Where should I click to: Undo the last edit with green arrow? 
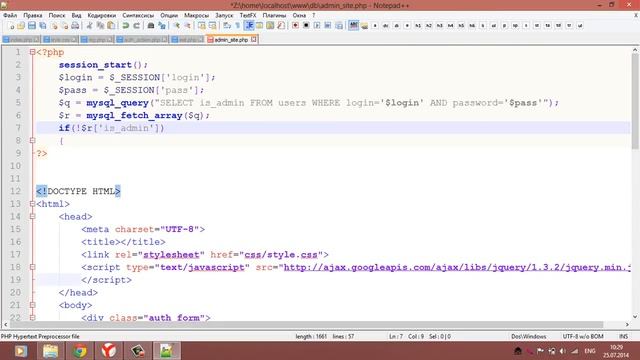(126, 26)
